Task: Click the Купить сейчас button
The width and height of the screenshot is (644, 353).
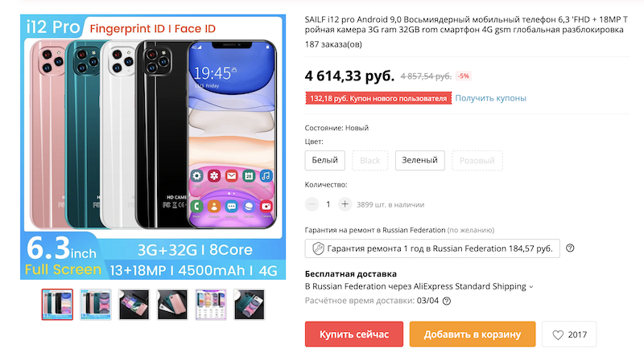Action: click(x=354, y=335)
